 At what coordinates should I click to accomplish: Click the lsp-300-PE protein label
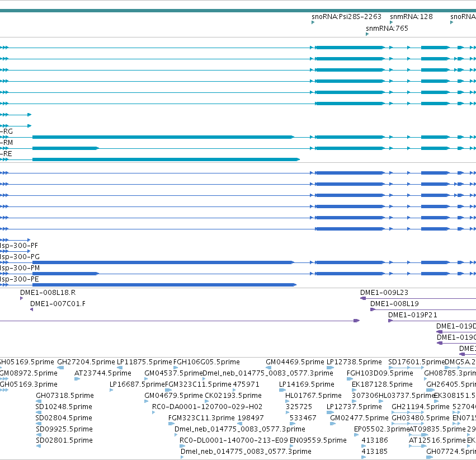coord(20,279)
